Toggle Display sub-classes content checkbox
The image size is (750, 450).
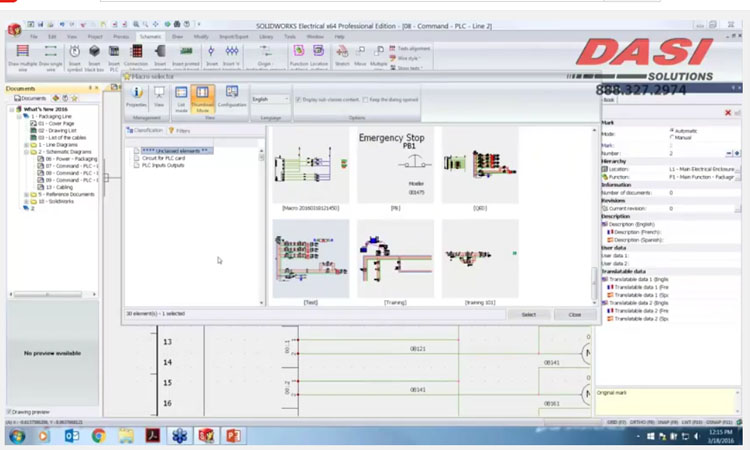298,99
